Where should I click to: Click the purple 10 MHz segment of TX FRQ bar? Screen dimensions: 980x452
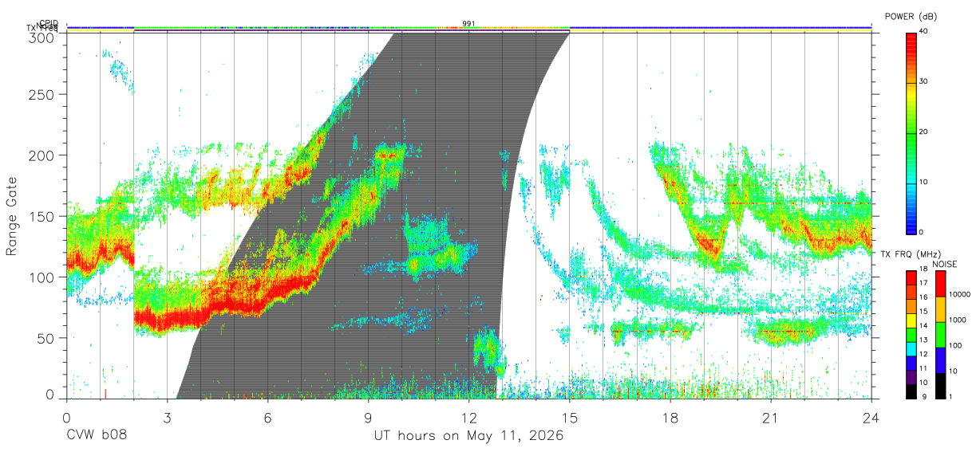(911, 376)
